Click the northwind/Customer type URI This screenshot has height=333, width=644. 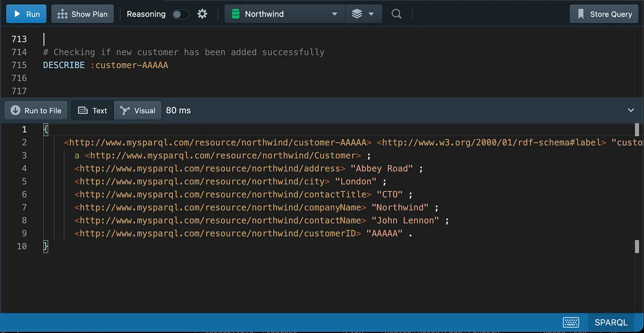click(x=223, y=155)
